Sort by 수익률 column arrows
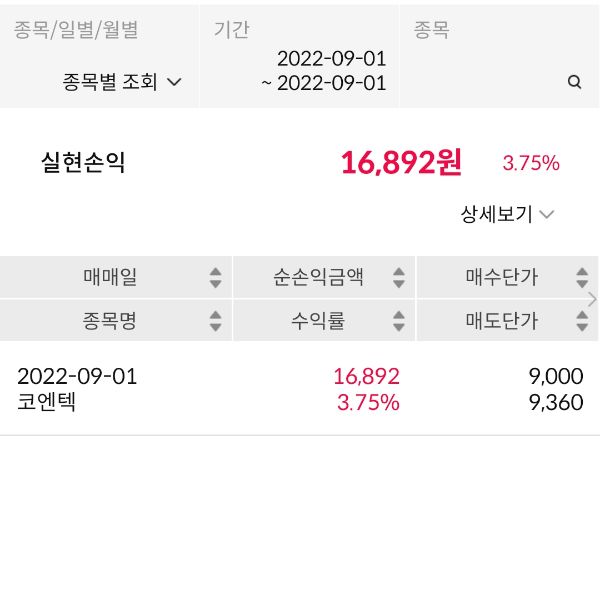 [399, 321]
